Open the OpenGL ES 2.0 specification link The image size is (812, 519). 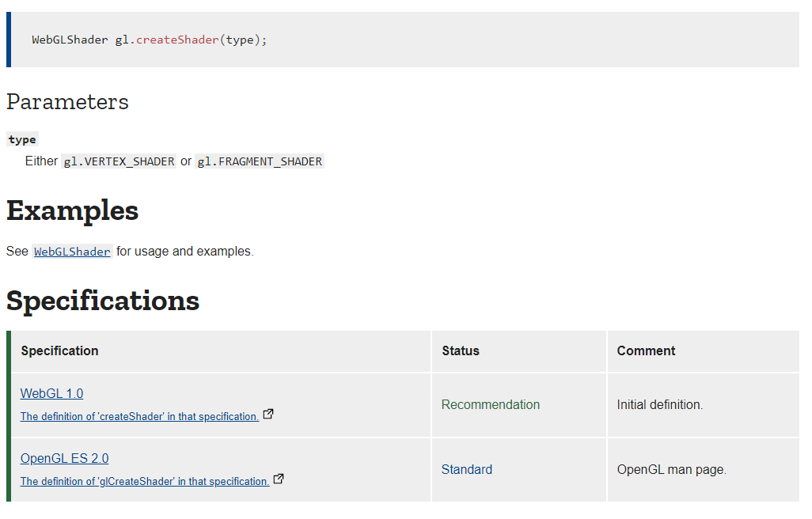pyautogui.click(x=64, y=458)
